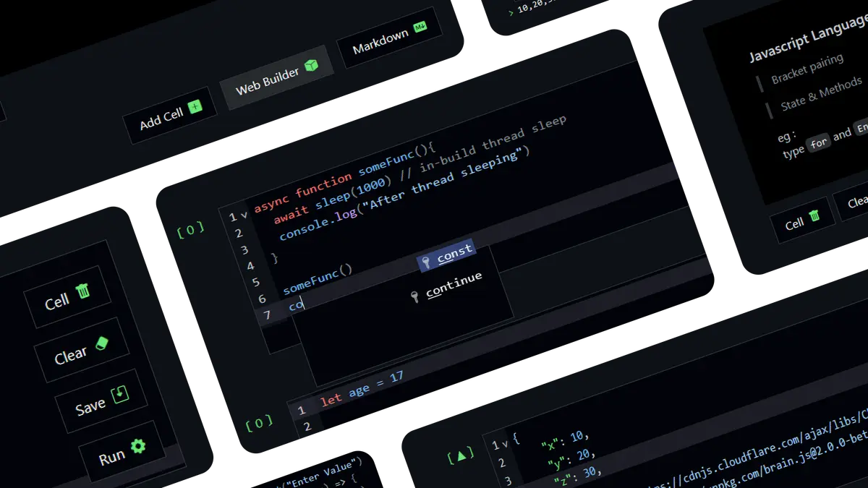868x488 pixels.
Task: Click the Save icon button
Action: pos(101,402)
